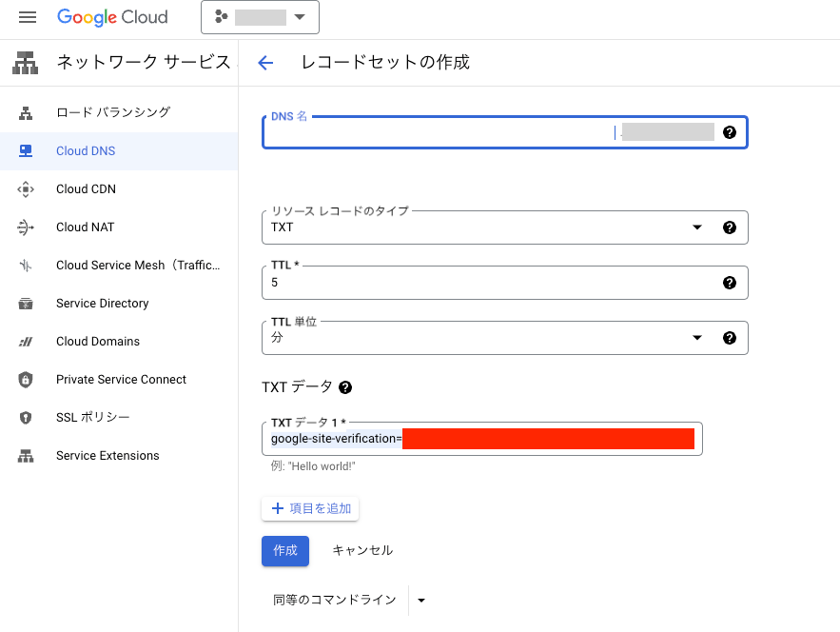The width and height of the screenshot is (840, 632).
Task: Open the TTL 単位 dropdown
Action: click(x=697, y=337)
